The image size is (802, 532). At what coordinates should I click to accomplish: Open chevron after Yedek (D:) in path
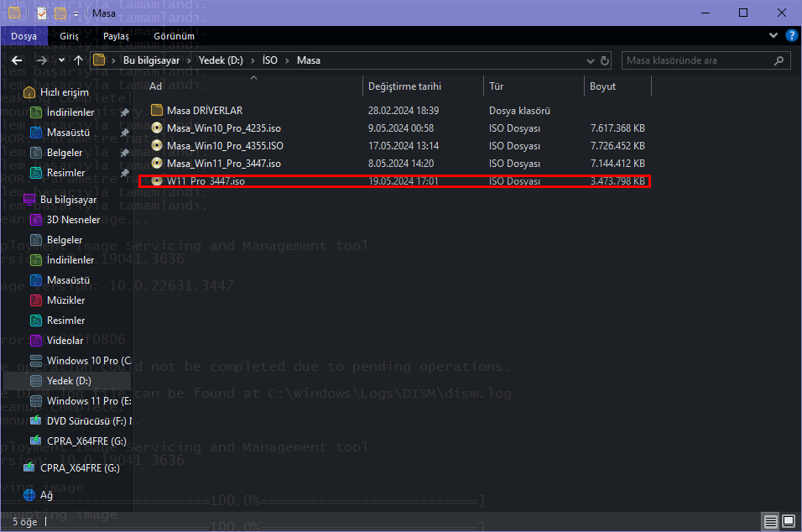[253, 61]
